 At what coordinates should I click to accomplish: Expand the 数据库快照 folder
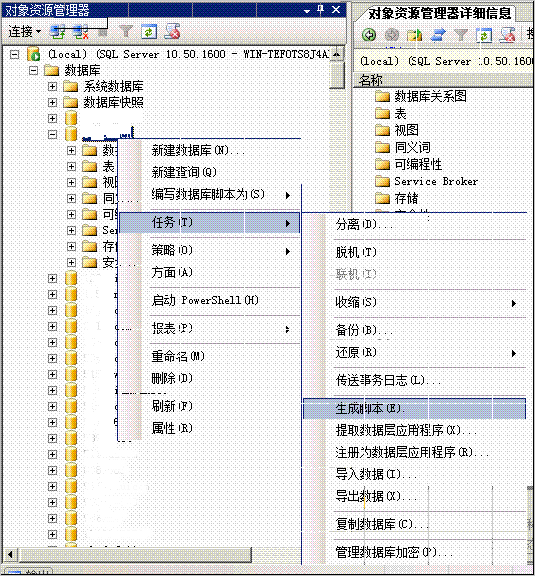click(x=53, y=102)
